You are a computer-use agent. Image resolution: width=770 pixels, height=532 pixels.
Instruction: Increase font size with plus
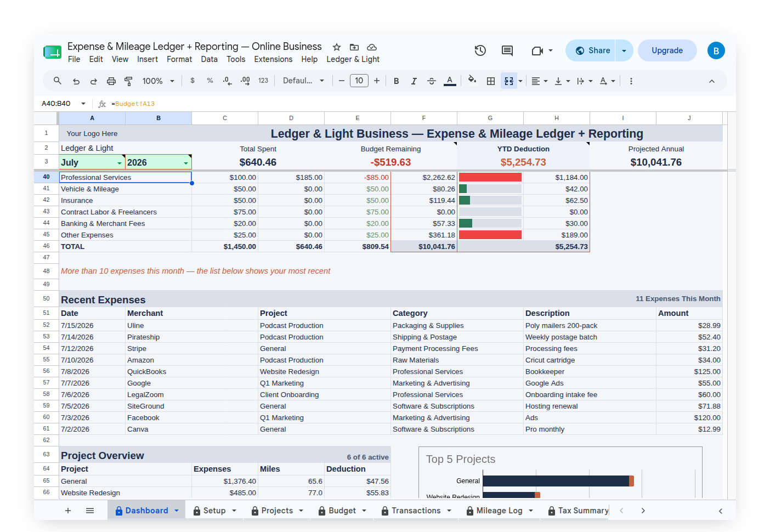[377, 81]
